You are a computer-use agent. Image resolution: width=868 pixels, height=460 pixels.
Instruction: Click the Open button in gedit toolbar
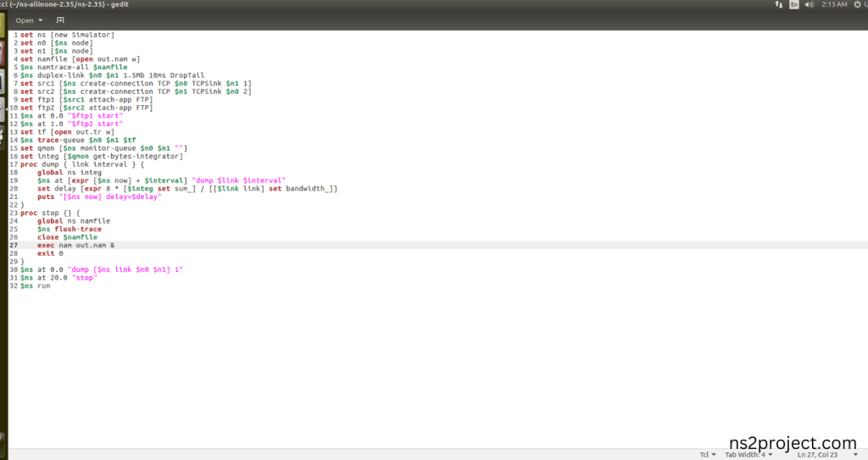[25, 20]
